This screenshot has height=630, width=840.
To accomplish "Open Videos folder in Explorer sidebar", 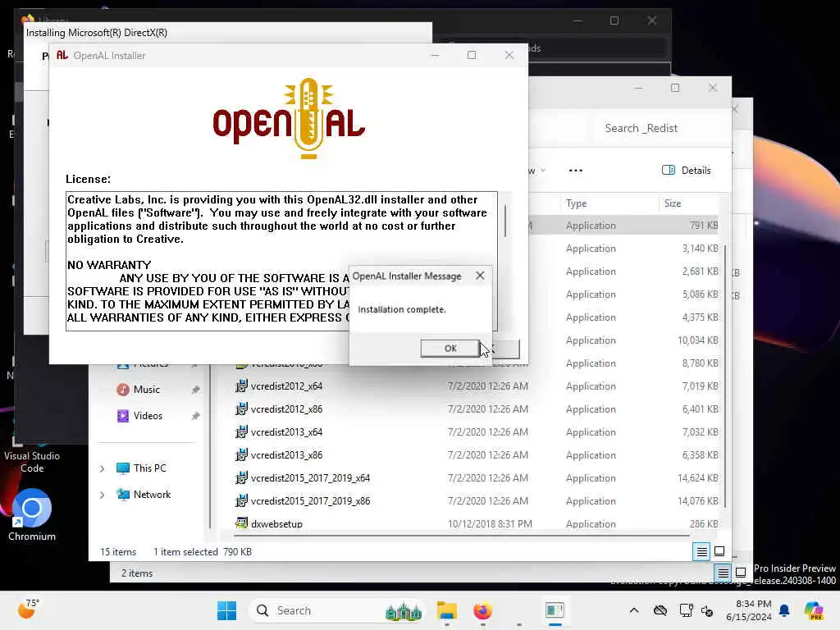I will coord(148,416).
